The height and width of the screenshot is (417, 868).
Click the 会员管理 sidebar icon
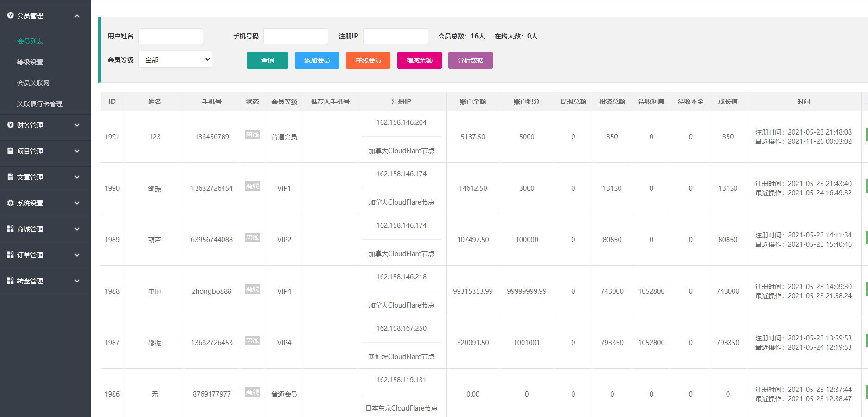(10, 15)
